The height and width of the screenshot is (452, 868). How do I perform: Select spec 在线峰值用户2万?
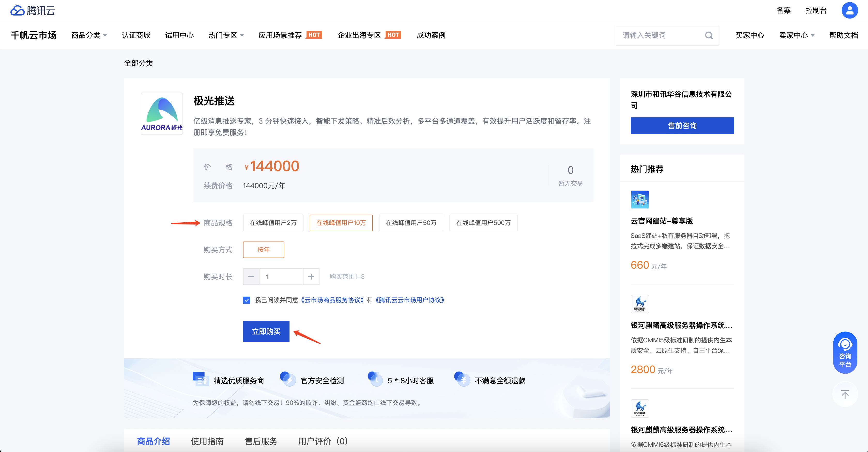(273, 223)
